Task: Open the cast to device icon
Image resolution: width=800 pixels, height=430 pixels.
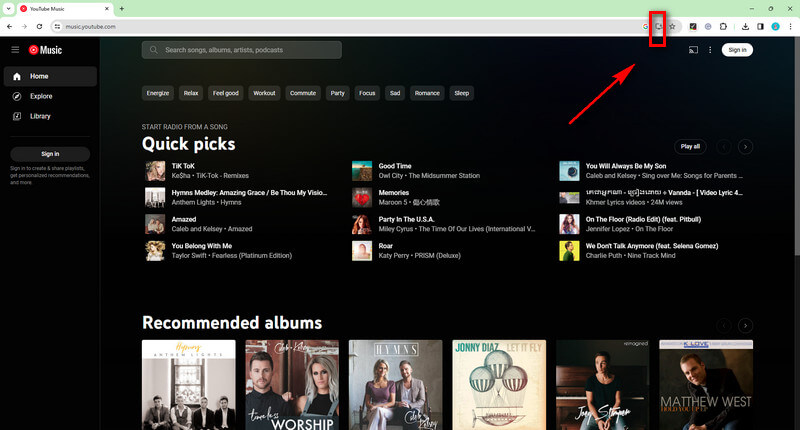Action: (x=693, y=50)
